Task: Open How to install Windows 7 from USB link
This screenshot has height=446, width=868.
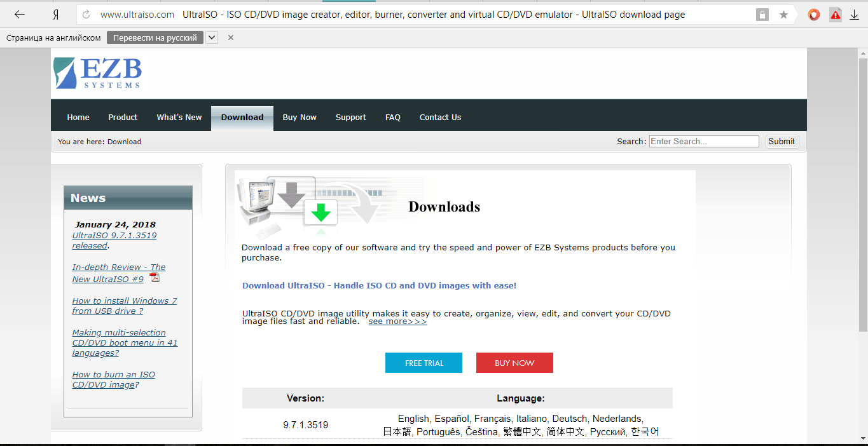Action: coord(125,306)
